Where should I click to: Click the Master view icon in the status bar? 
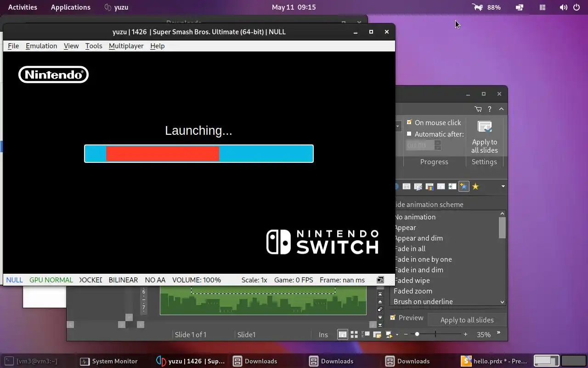click(x=377, y=334)
